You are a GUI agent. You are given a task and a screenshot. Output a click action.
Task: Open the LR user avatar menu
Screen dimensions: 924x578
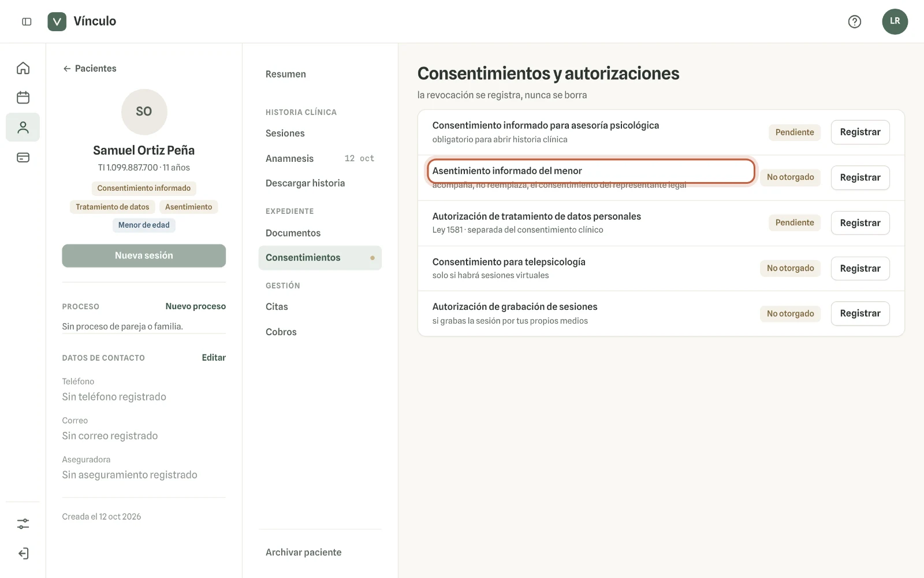coord(895,21)
